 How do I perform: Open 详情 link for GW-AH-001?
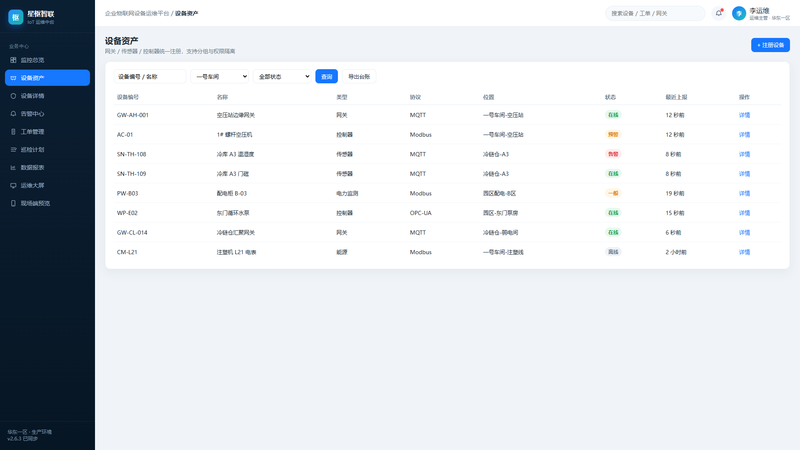(744, 115)
